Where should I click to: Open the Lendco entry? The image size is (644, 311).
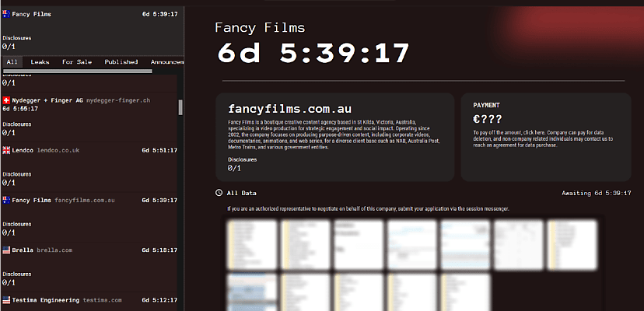point(89,167)
